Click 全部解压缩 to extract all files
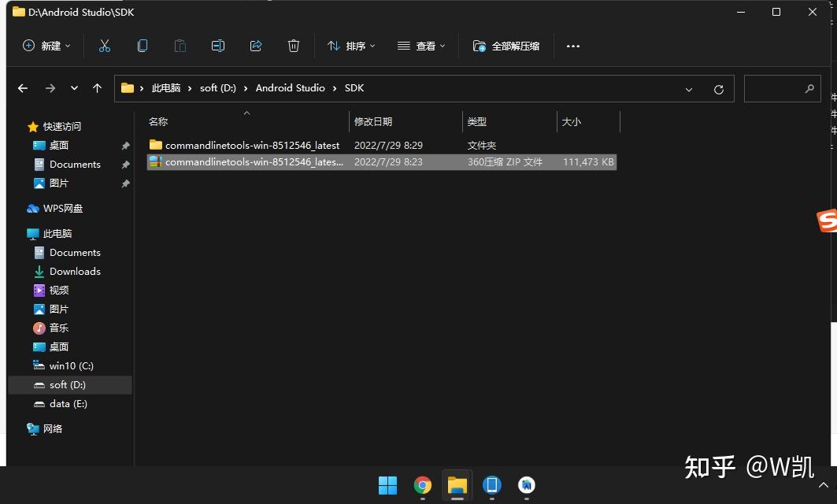Screen dimensions: 837x504 coord(508,46)
